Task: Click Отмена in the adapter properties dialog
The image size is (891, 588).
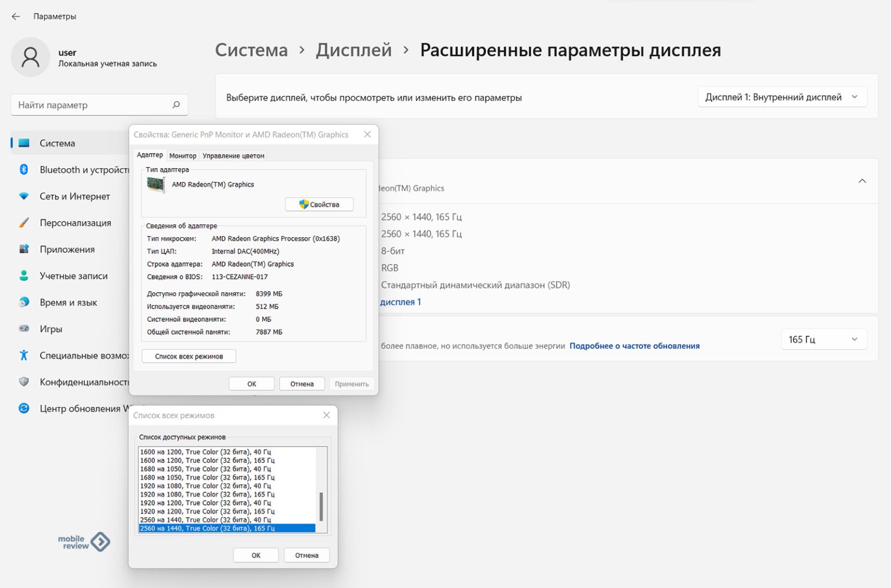Action: pos(302,384)
